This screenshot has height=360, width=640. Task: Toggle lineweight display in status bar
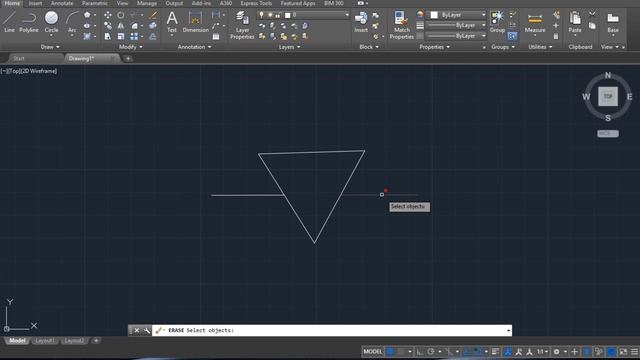(495, 351)
